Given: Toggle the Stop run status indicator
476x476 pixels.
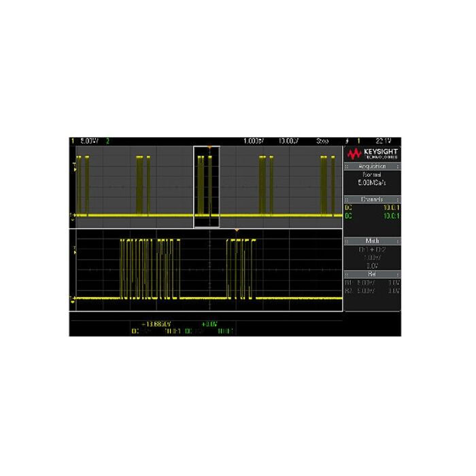Looking at the screenshot, I should pyautogui.click(x=322, y=141).
